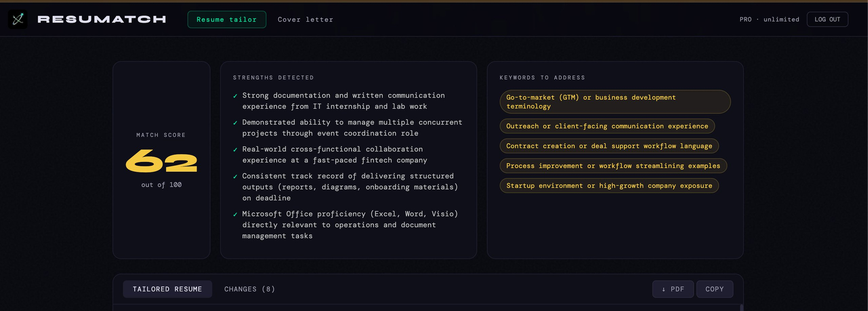Click the PRO unlimited plan label
The width and height of the screenshot is (868, 311).
click(769, 20)
